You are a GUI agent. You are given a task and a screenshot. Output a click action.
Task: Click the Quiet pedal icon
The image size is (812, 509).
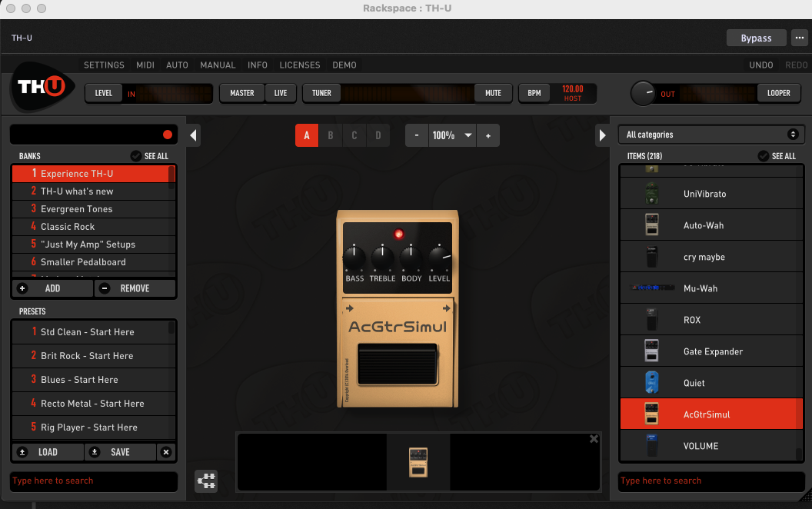652,383
